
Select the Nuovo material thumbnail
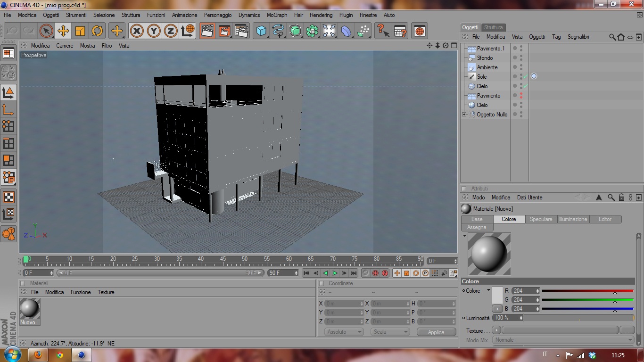click(x=30, y=311)
